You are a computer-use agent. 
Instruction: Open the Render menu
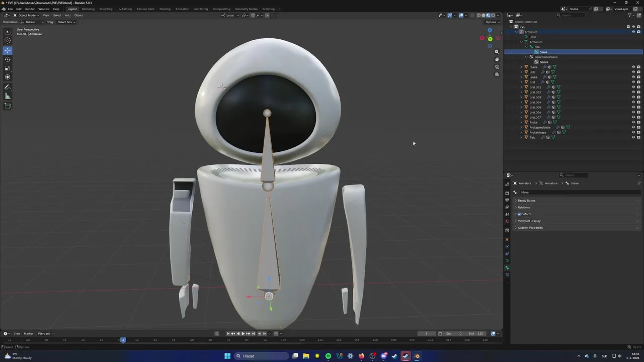[30, 9]
